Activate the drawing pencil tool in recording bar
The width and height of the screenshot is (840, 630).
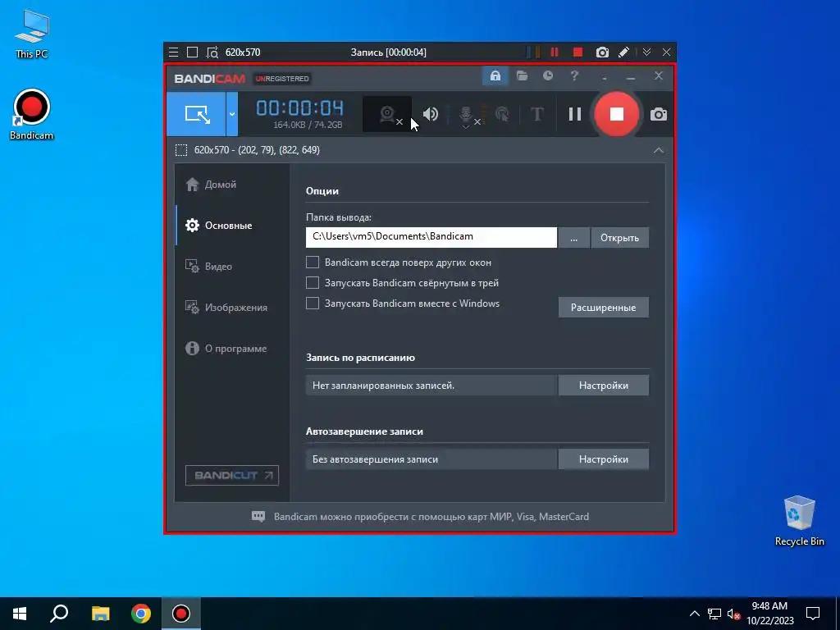623,52
